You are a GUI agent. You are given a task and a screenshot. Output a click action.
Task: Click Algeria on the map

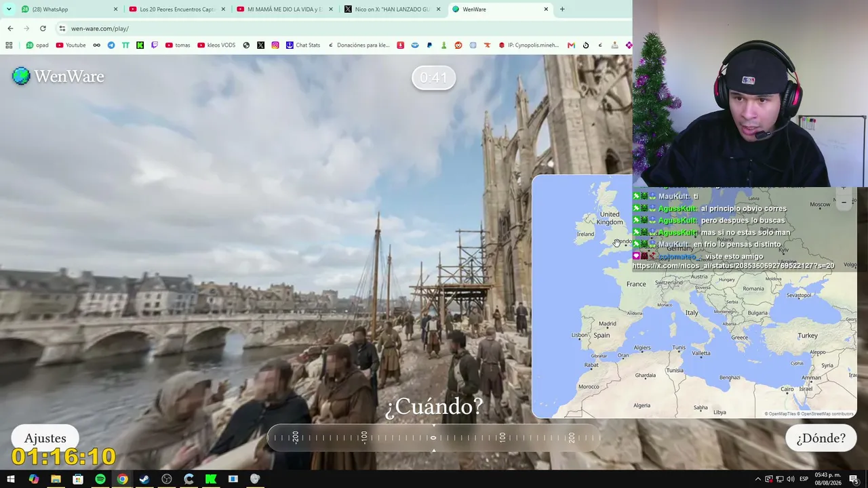[x=642, y=405]
